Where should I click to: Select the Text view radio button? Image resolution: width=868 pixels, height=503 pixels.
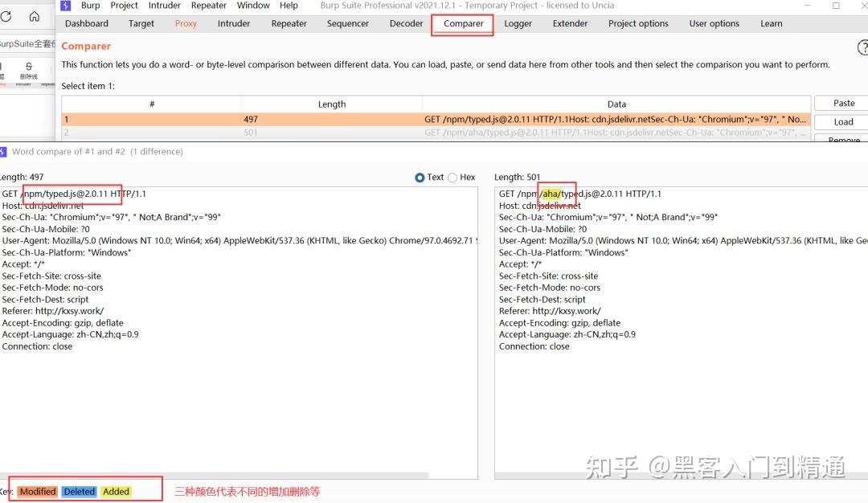pos(419,178)
